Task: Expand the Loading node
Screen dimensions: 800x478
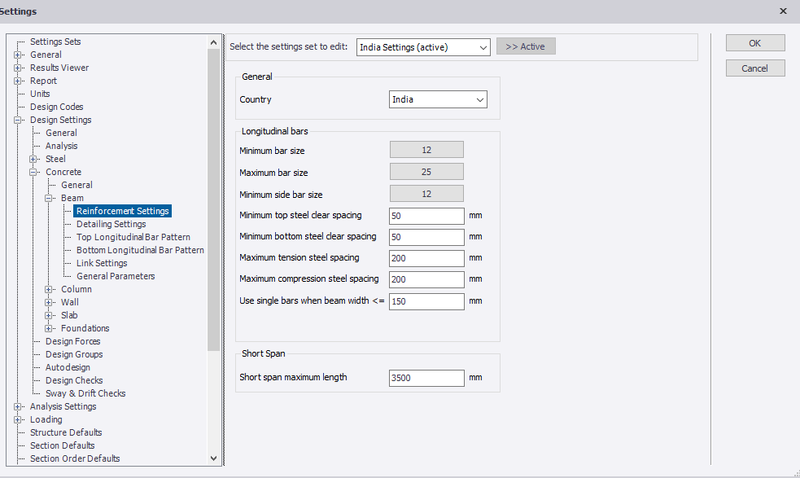Action: 18,419
